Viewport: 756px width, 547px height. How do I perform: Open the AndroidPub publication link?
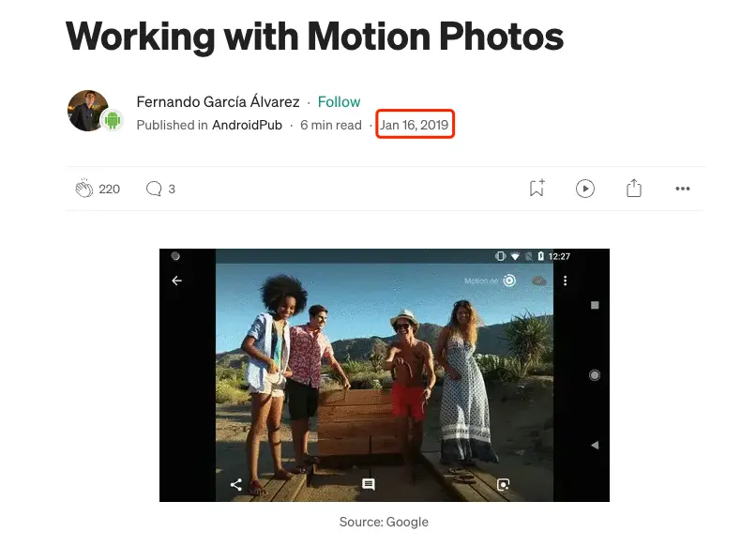tap(247, 125)
